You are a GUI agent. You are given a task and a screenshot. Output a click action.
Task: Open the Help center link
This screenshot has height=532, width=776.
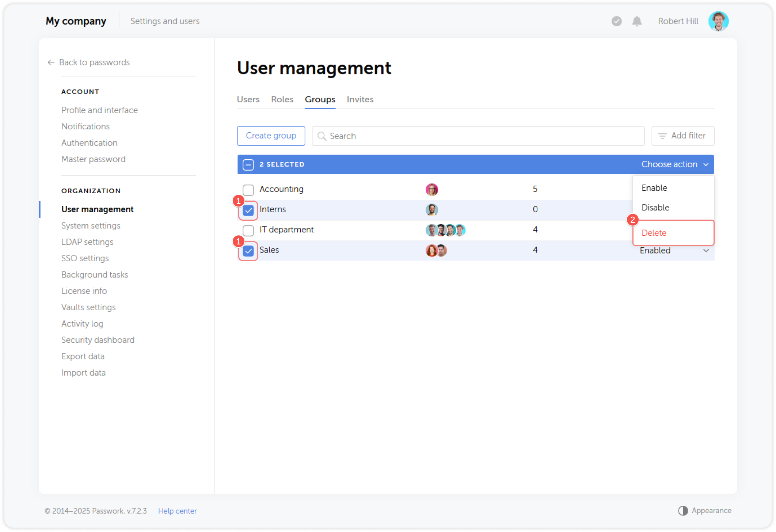pos(177,510)
